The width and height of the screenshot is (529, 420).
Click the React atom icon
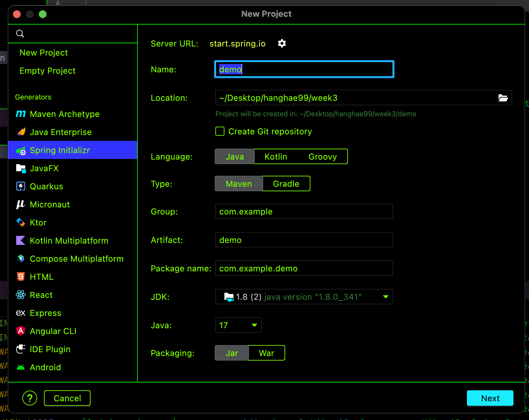pyautogui.click(x=21, y=295)
